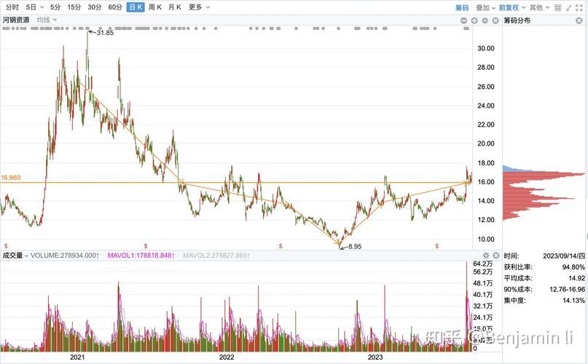
Task: Click the VOLUME:278934.000 readout
Action: click(65, 256)
